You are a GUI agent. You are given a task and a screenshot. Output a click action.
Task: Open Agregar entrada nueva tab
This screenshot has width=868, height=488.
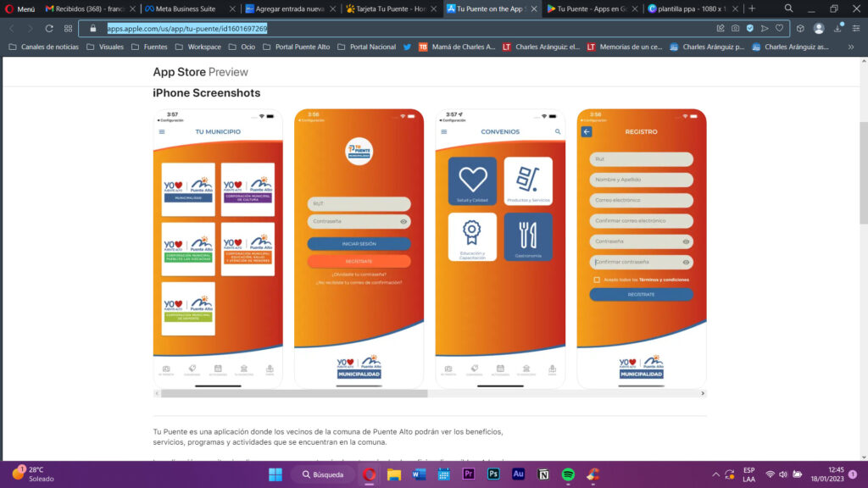(289, 8)
